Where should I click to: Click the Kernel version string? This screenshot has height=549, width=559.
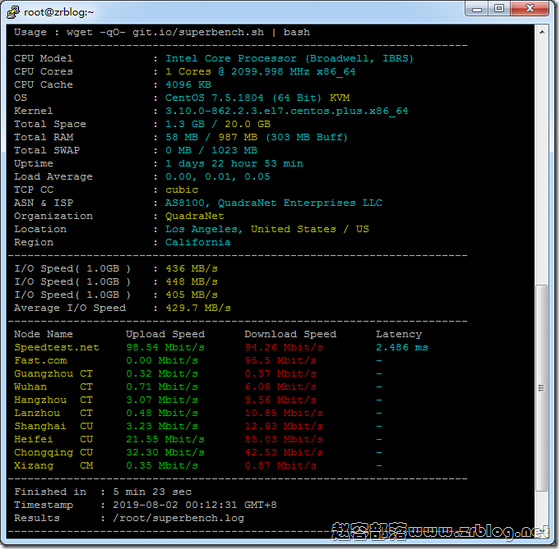286,111
